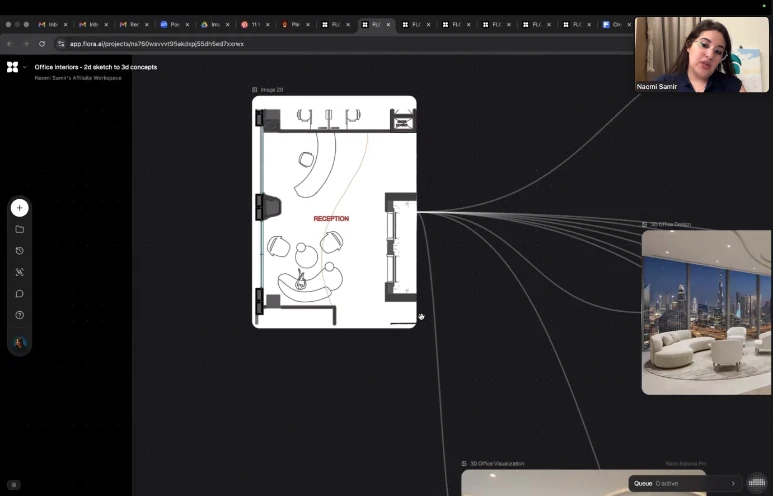Screen dimensions: 773x496
Task: Toggle the small panel button at bottom-left
Action: coord(14,485)
